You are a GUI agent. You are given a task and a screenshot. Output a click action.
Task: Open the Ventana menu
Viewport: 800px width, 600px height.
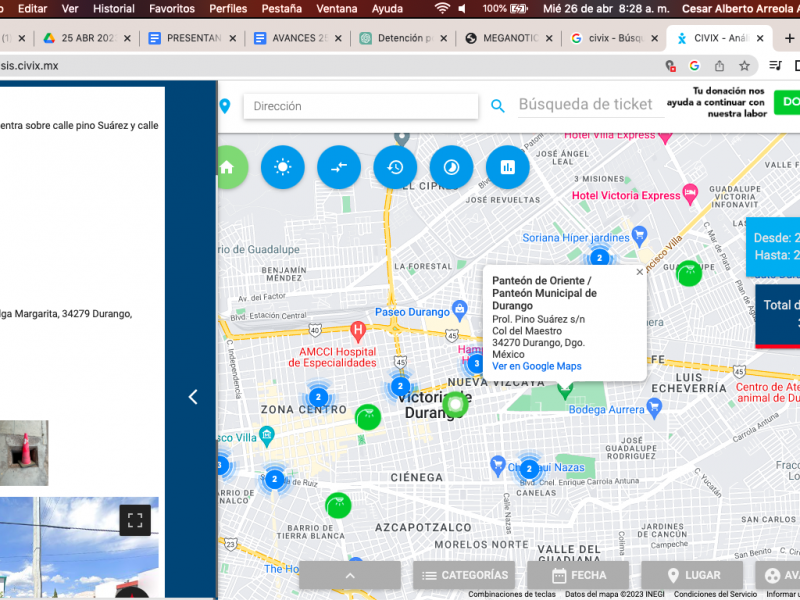pyautogui.click(x=336, y=9)
